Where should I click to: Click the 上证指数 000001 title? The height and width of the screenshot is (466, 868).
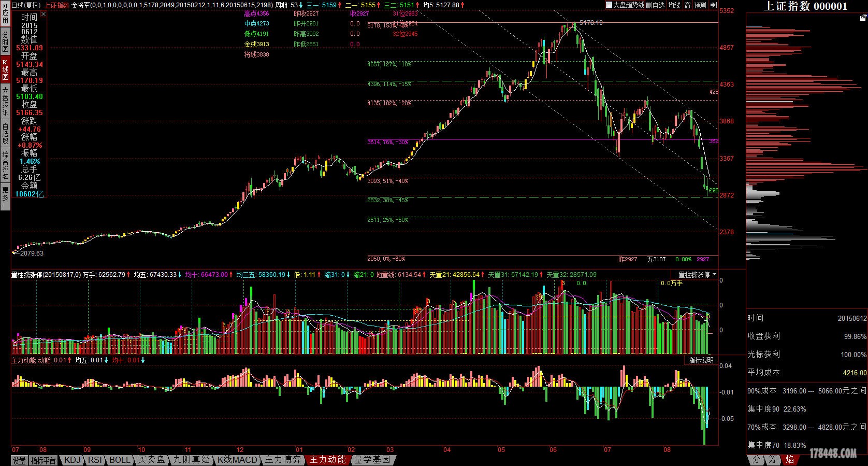pyautogui.click(x=805, y=6)
